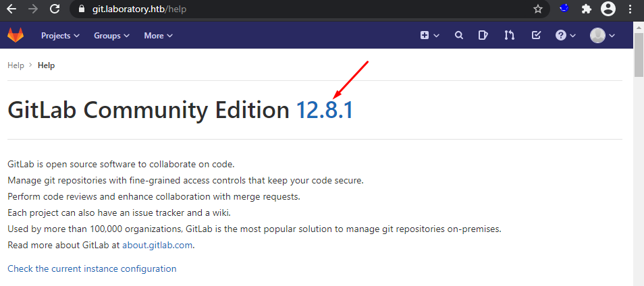
Task: Expand the Groups dropdown menu
Action: click(x=111, y=36)
